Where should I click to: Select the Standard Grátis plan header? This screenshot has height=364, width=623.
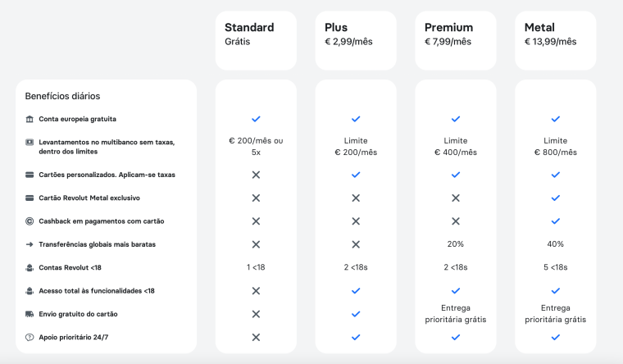coord(256,39)
